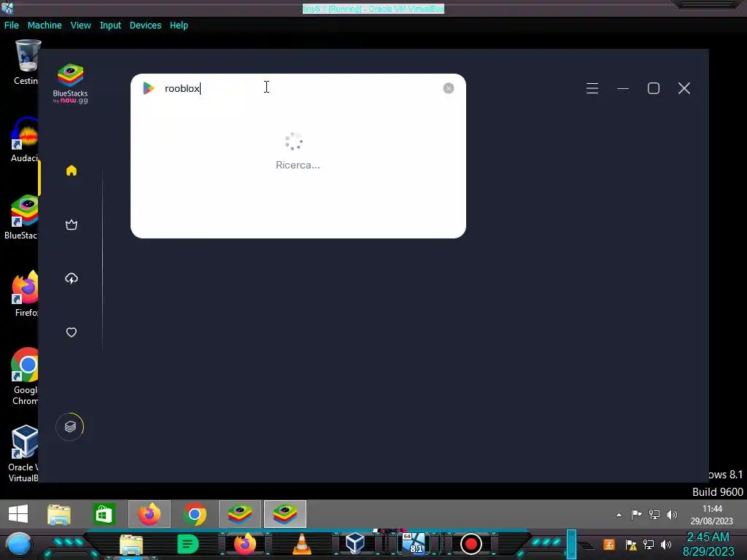Click the search field containing rooblox
747x560 pixels.
coord(300,88)
